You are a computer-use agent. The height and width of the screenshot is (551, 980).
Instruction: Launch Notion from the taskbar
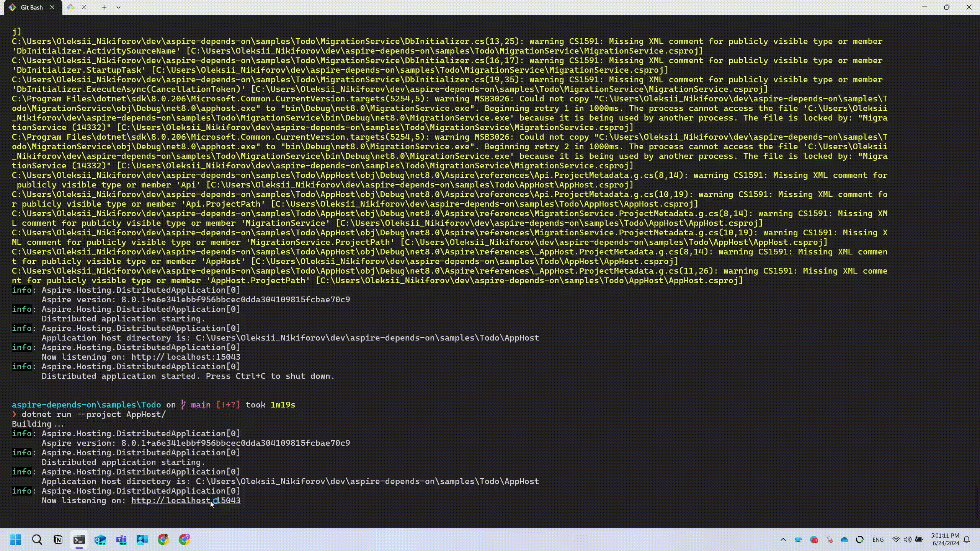pyautogui.click(x=58, y=540)
